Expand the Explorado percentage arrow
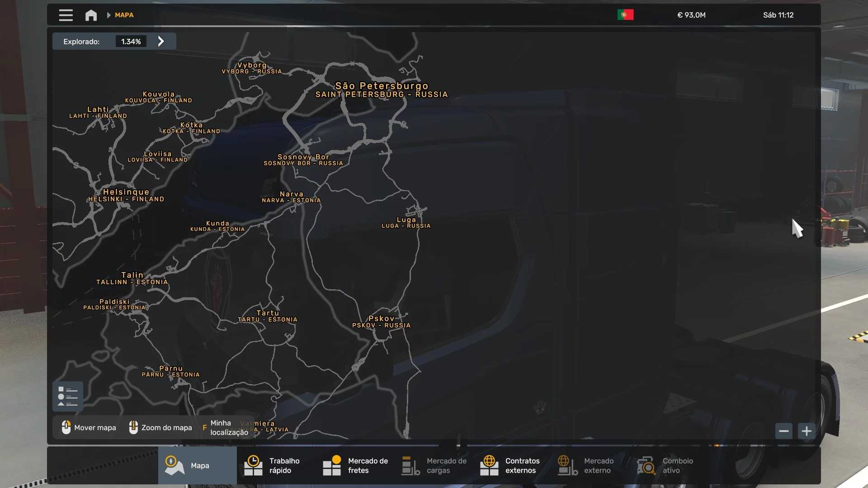 161,42
